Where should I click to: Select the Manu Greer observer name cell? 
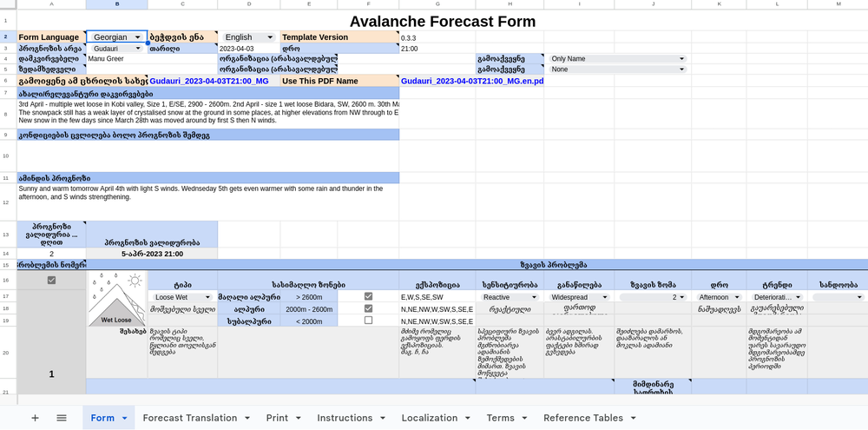(x=117, y=59)
